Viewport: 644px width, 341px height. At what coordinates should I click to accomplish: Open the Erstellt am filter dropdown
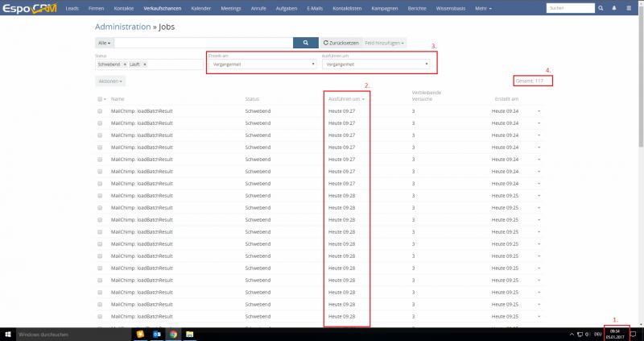click(260, 63)
